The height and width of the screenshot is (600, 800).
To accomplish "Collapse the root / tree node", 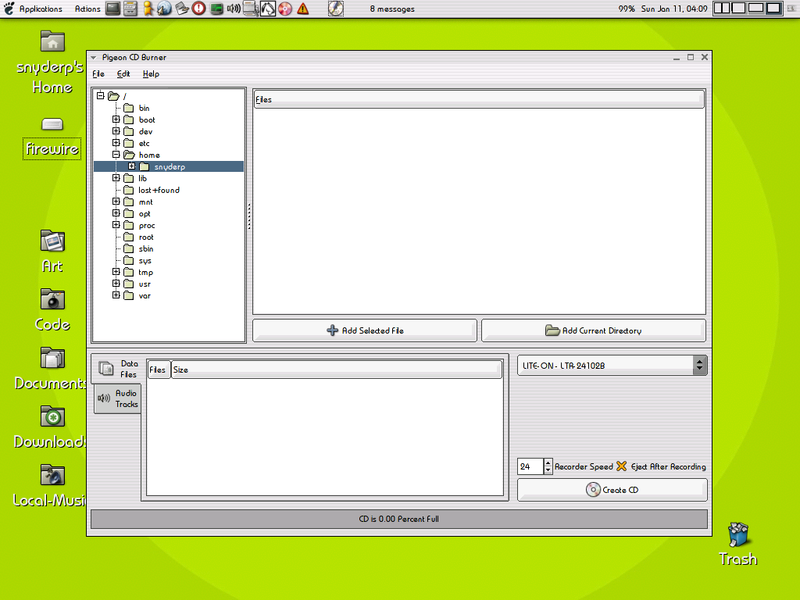I will tap(101, 96).
